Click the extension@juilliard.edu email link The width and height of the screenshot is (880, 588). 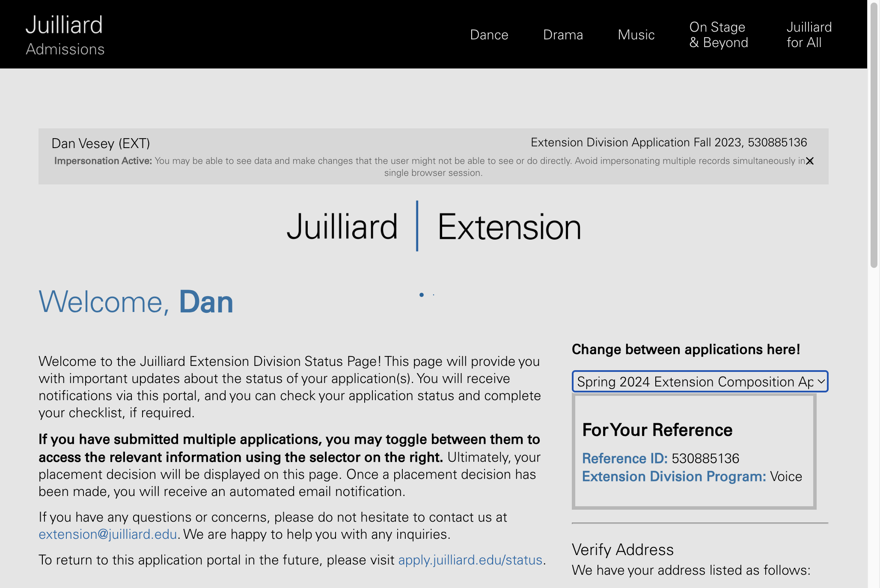[108, 534]
